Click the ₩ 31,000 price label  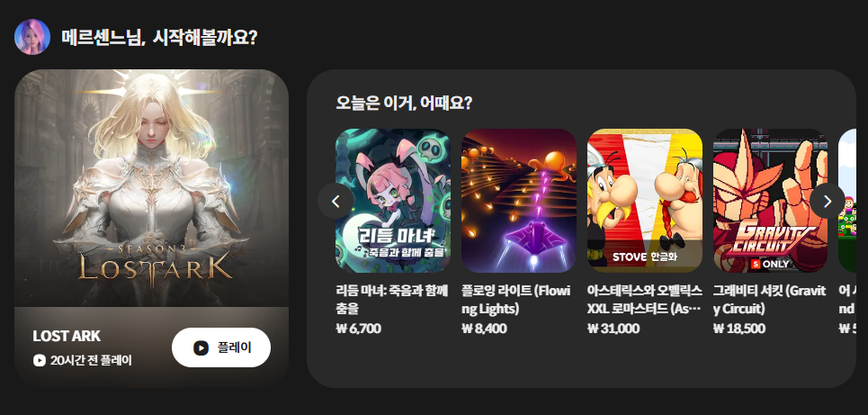pyautogui.click(x=613, y=329)
